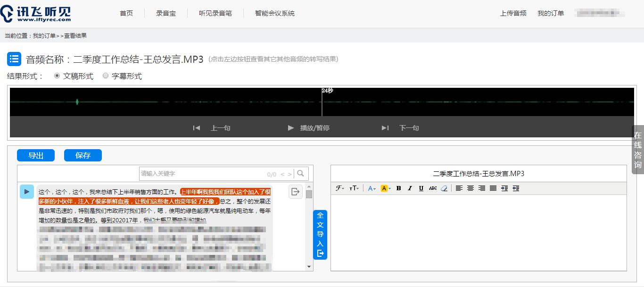Click the clear-formatting eraser icon

click(444, 188)
